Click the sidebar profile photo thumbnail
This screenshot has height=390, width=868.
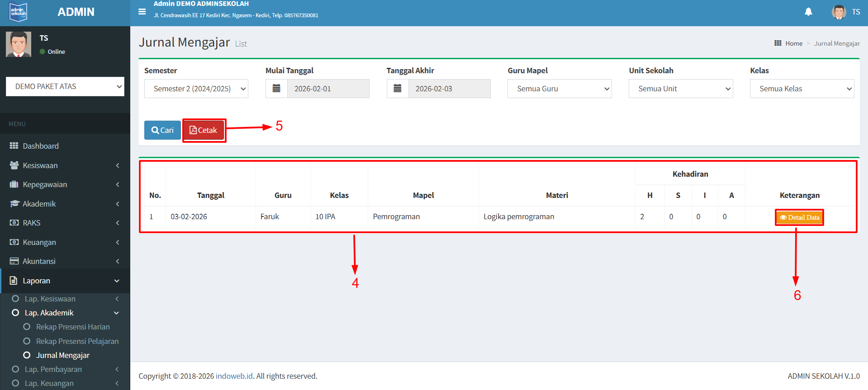tap(19, 44)
